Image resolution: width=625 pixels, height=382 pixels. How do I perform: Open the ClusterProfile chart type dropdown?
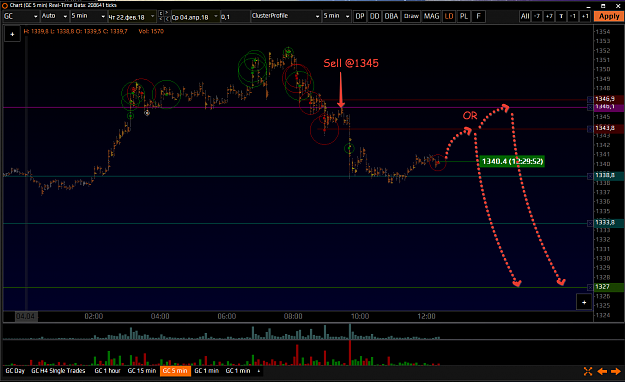pyautogui.click(x=285, y=16)
